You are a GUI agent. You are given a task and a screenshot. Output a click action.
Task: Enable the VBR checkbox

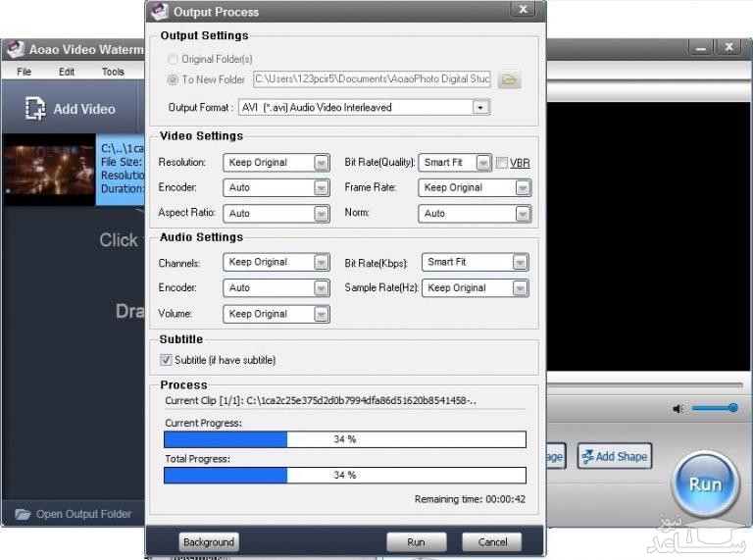coord(501,163)
